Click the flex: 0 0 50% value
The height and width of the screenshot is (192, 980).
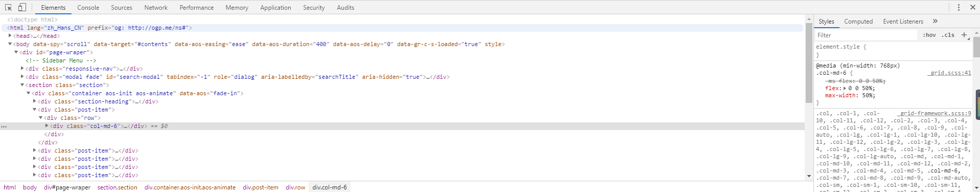862,88
